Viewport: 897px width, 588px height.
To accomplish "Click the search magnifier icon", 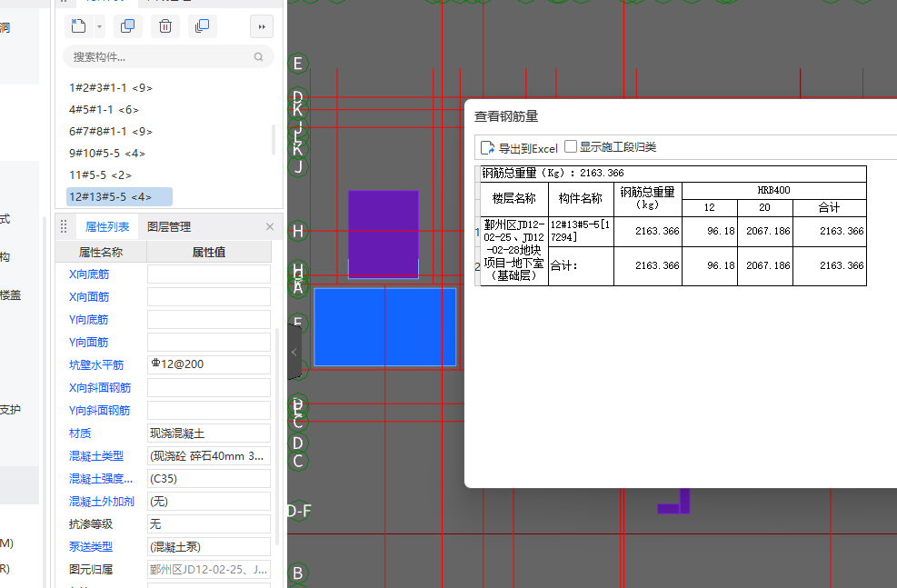I will [259, 56].
